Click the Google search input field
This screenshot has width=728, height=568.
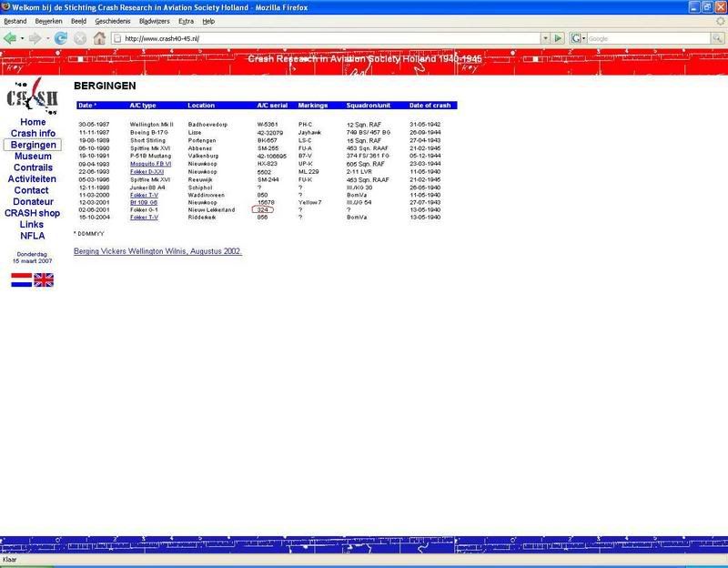pyautogui.click(x=649, y=38)
